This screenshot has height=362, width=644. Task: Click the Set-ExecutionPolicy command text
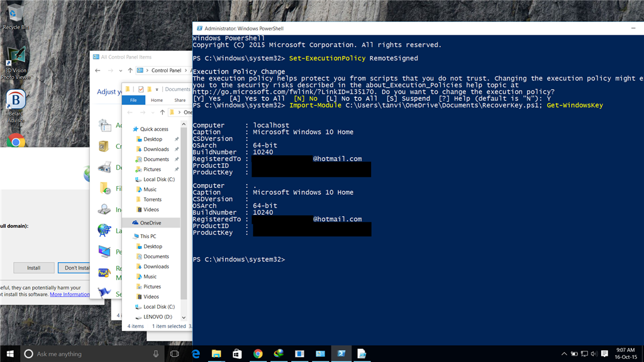pyautogui.click(x=327, y=58)
